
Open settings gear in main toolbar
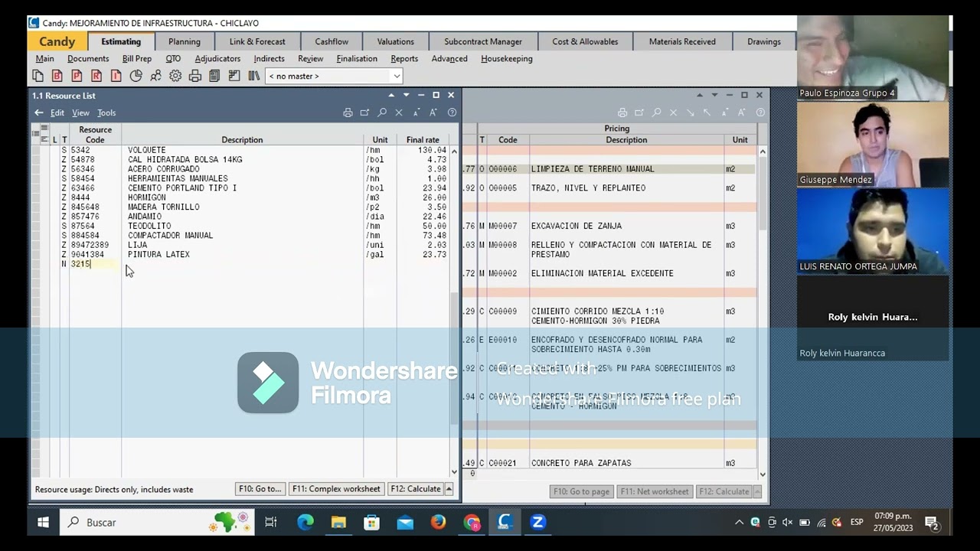(175, 76)
